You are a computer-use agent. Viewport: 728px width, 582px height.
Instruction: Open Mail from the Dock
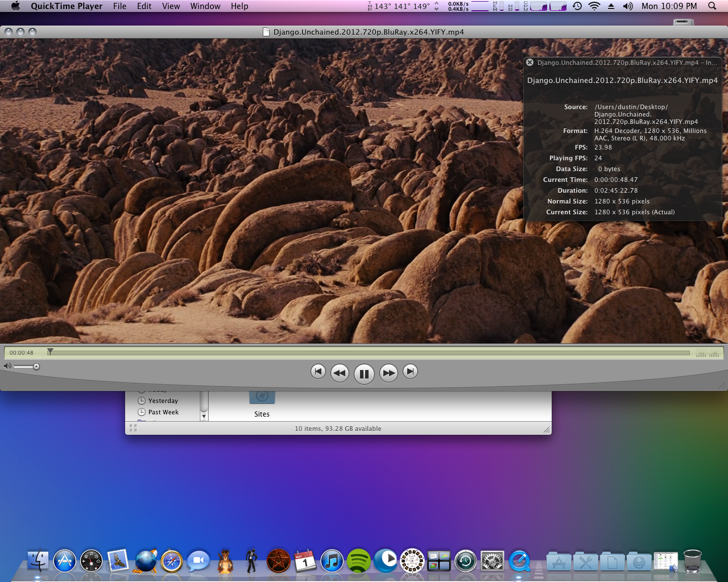point(118,562)
